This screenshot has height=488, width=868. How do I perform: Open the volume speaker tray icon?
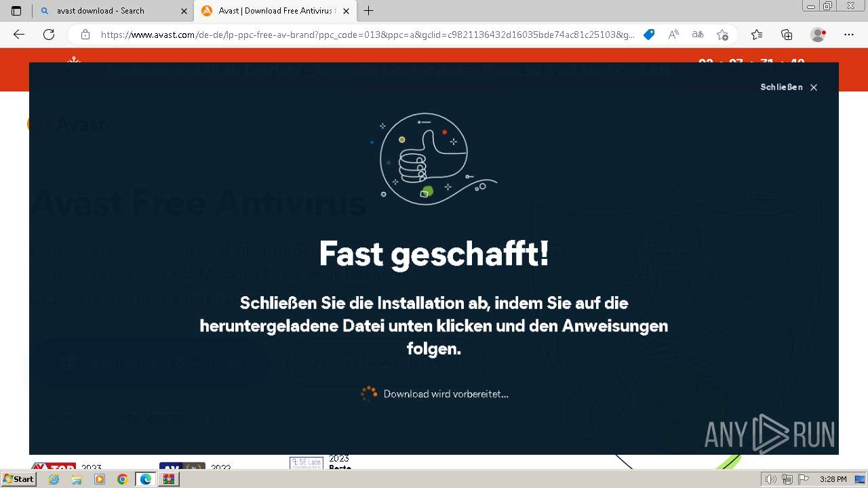coord(770,479)
